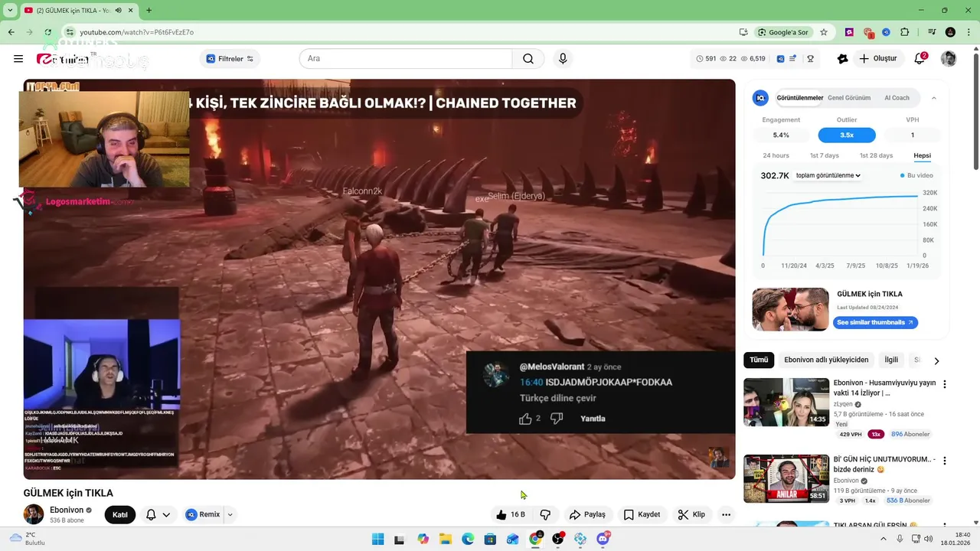
Task: Toggle the VPH metric value
Action: point(913,135)
